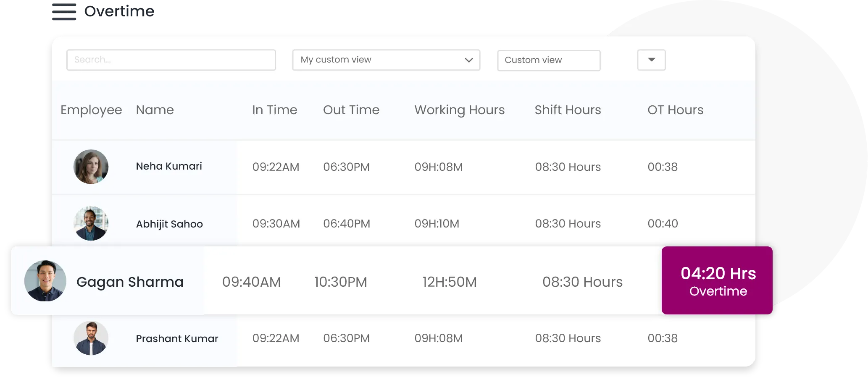Select Neha Kumari's name
The height and width of the screenshot is (382, 868).
pyautogui.click(x=169, y=166)
